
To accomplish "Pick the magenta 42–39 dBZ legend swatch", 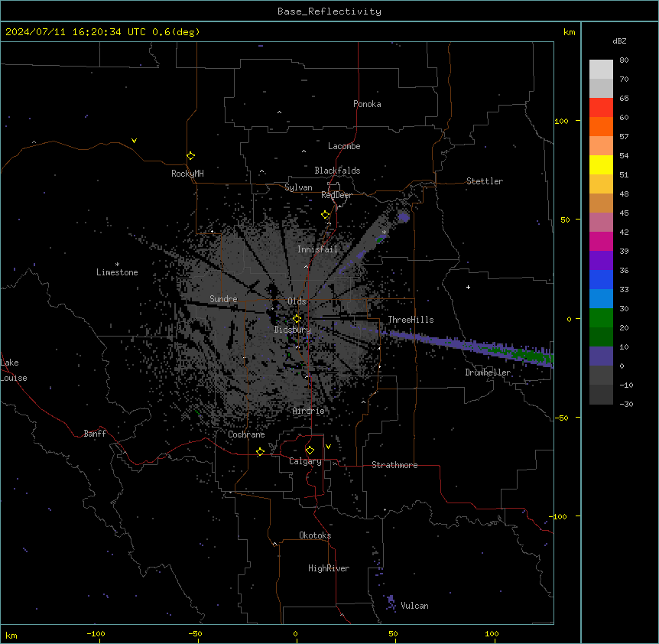I will pos(601,241).
